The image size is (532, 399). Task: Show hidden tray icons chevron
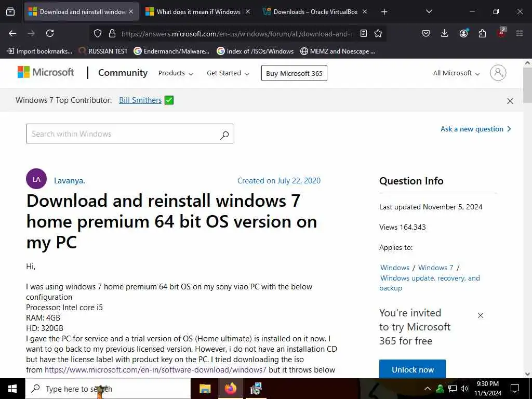(428, 389)
